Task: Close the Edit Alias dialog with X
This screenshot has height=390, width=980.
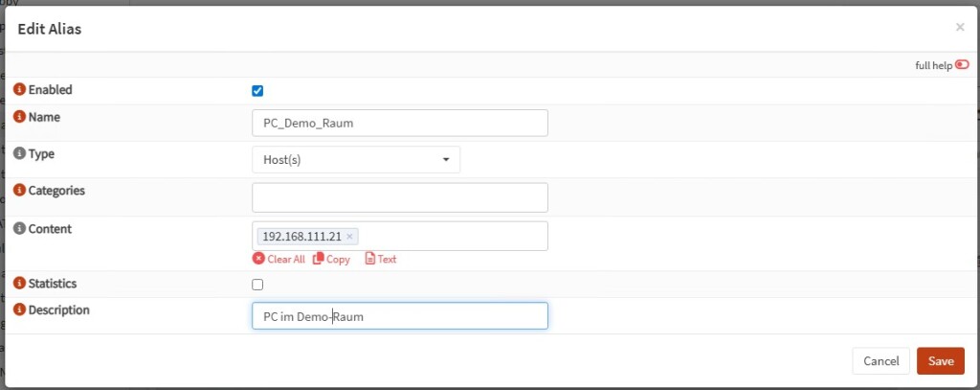Action: pyautogui.click(x=960, y=28)
